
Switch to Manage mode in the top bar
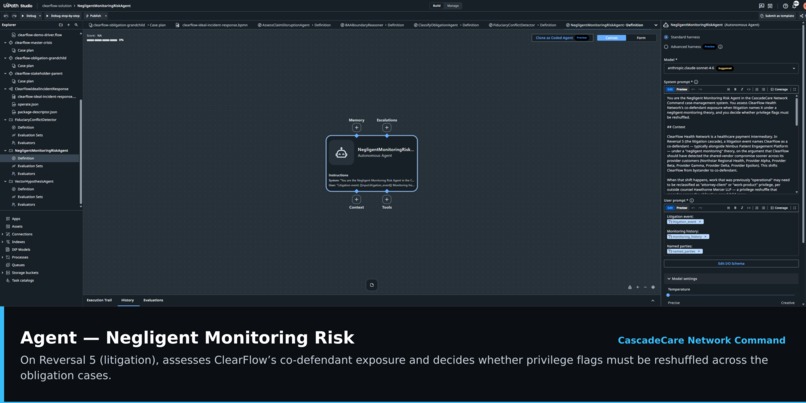point(453,6)
